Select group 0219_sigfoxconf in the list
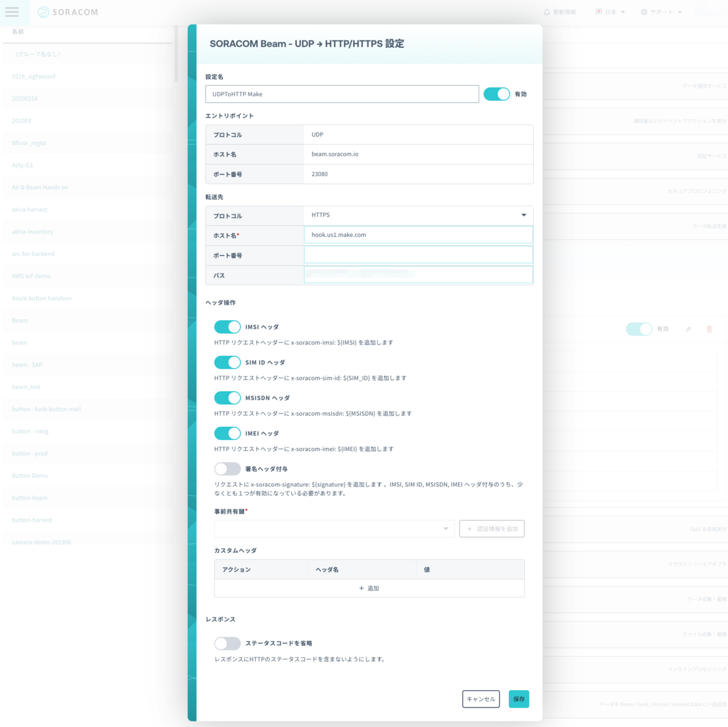This screenshot has height=727, width=728. point(88,76)
